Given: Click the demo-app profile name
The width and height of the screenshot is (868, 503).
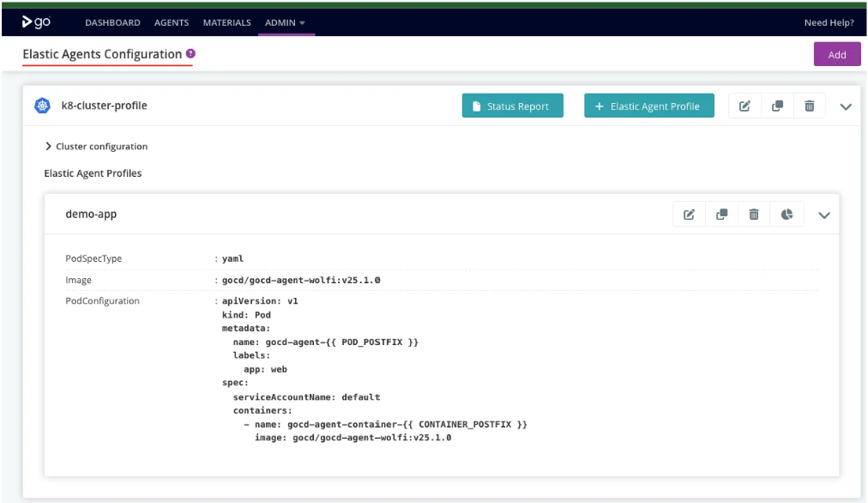Looking at the screenshot, I should coord(91,214).
